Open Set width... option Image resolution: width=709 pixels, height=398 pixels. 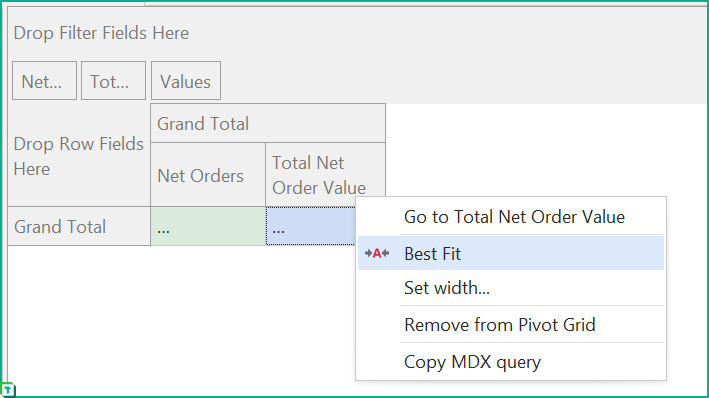pyautogui.click(x=511, y=288)
